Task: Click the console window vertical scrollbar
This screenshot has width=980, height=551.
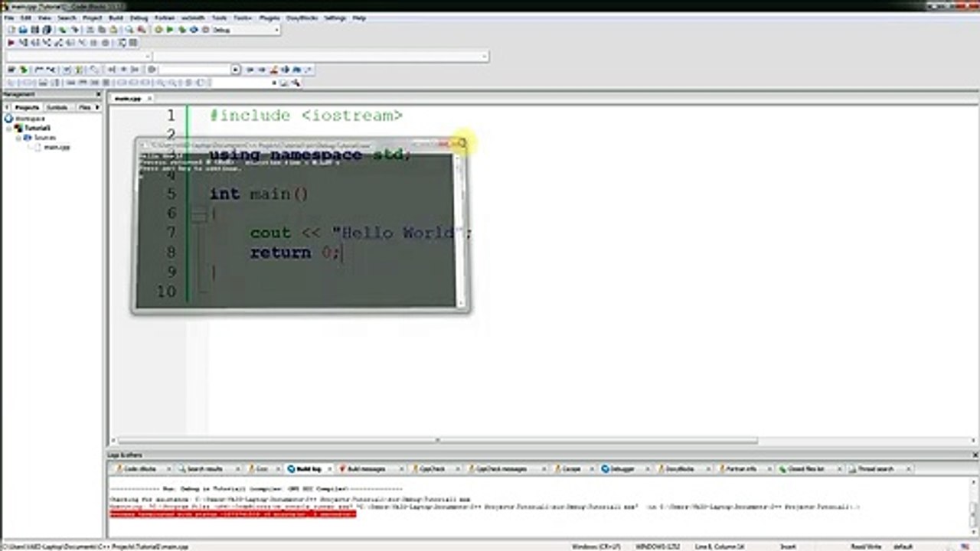Action: tap(461, 230)
